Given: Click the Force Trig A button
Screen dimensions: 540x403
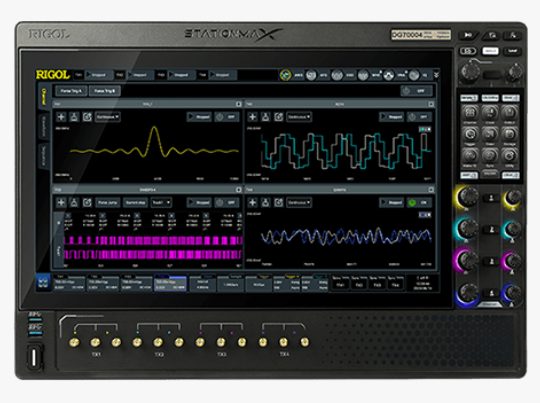Looking at the screenshot, I should (71, 91).
